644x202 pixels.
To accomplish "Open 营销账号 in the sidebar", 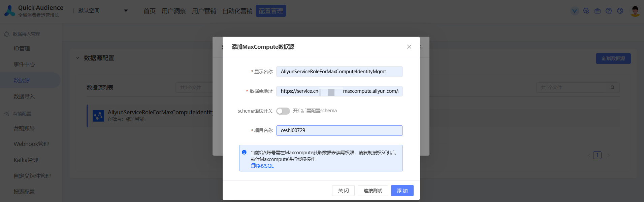I will click(24, 128).
